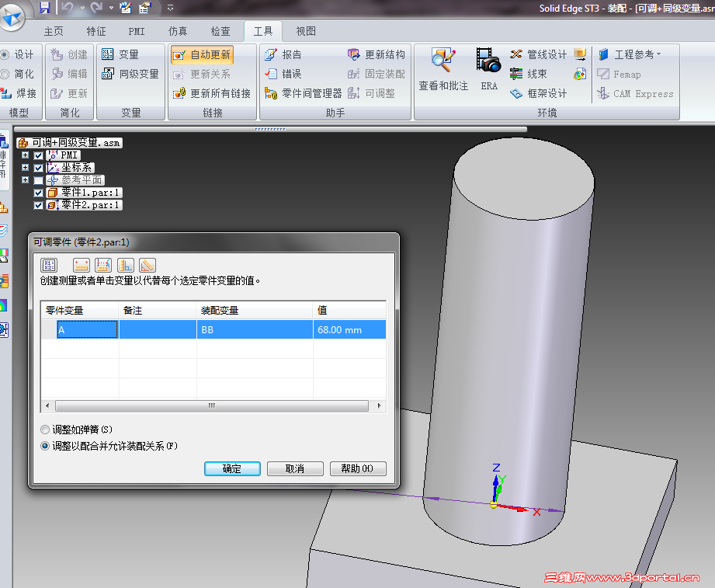This screenshot has width=715, height=588.
Task: Open 工程参考 engineering reference dropdown
Action: click(x=630, y=54)
